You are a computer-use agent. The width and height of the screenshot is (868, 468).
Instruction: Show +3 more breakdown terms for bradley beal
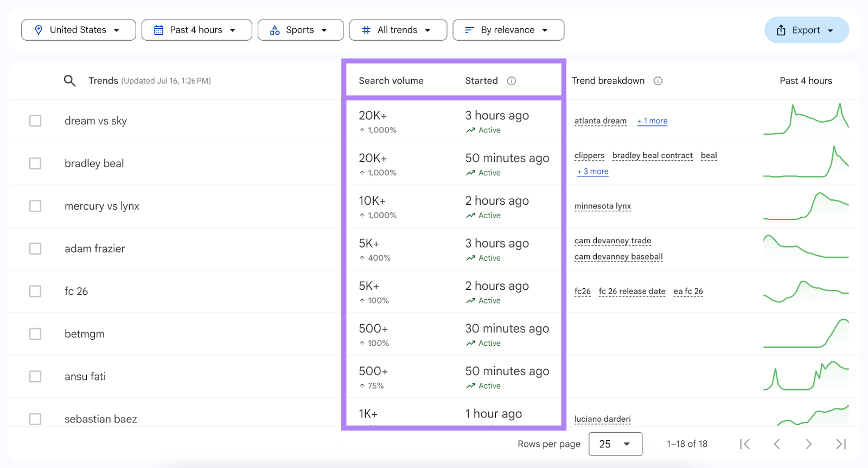[593, 172]
